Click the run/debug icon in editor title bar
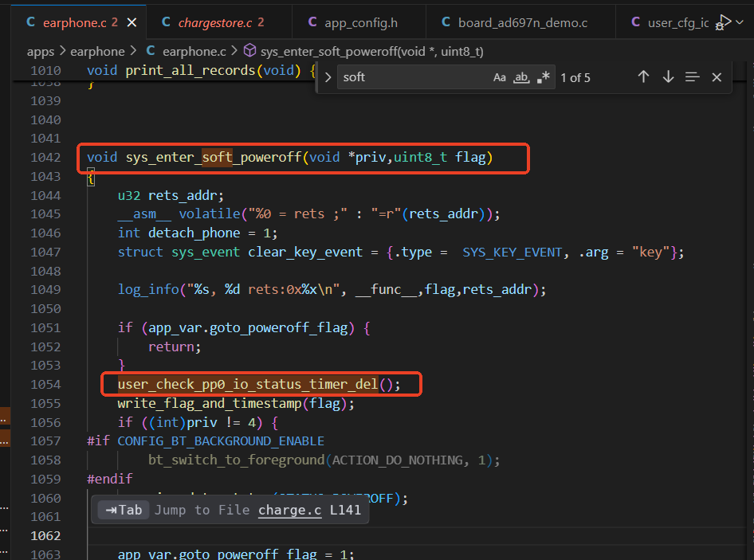This screenshot has width=754, height=560. click(723, 22)
